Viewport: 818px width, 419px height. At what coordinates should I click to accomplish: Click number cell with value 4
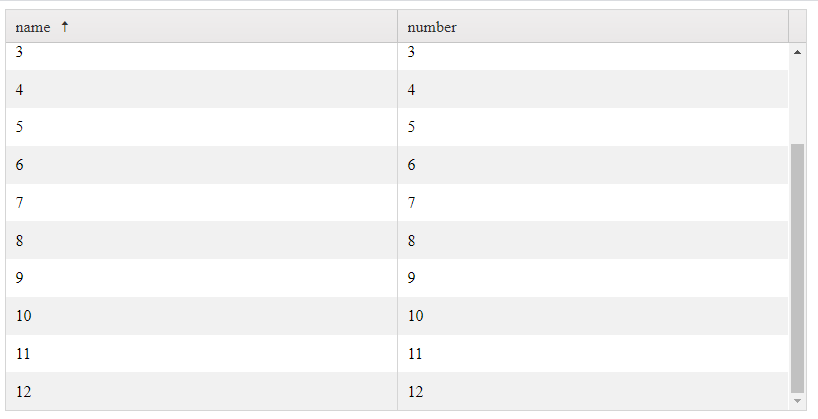point(592,90)
